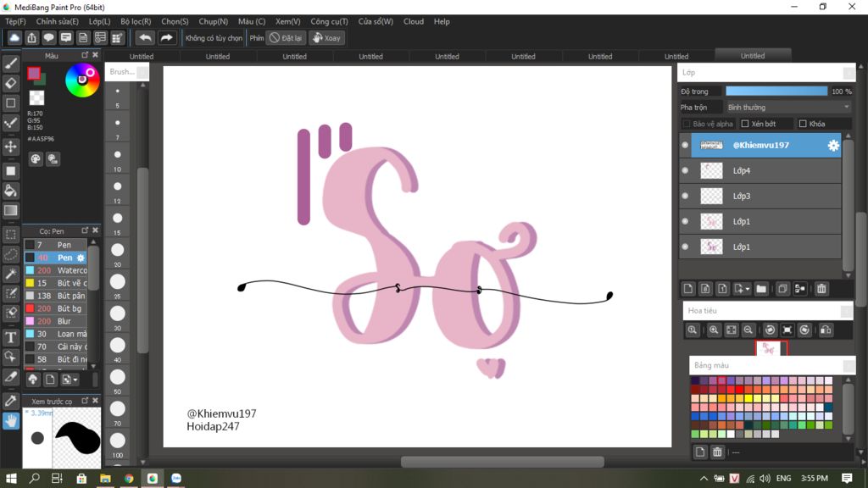
Task: Rotate canvas left in navigator
Action: click(770, 330)
